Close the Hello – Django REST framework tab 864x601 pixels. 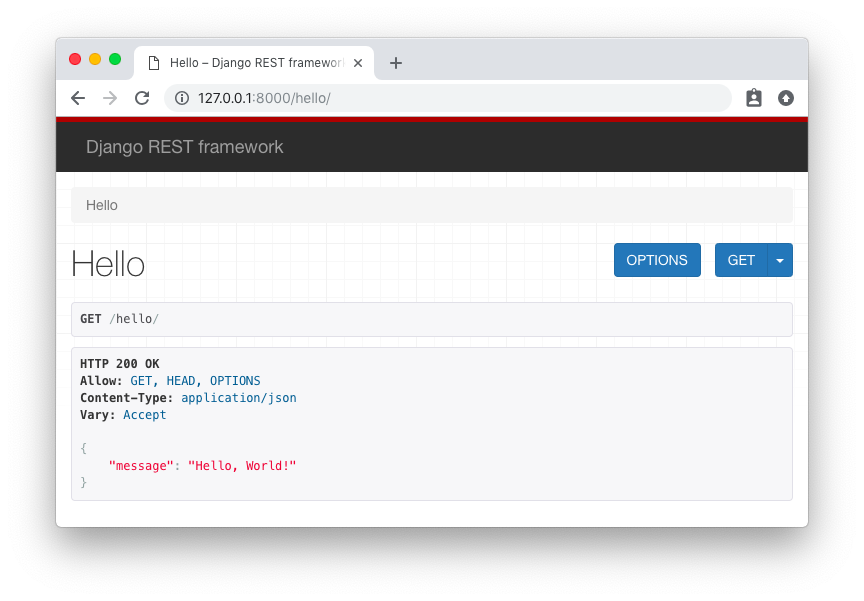(x=358, y=63)
